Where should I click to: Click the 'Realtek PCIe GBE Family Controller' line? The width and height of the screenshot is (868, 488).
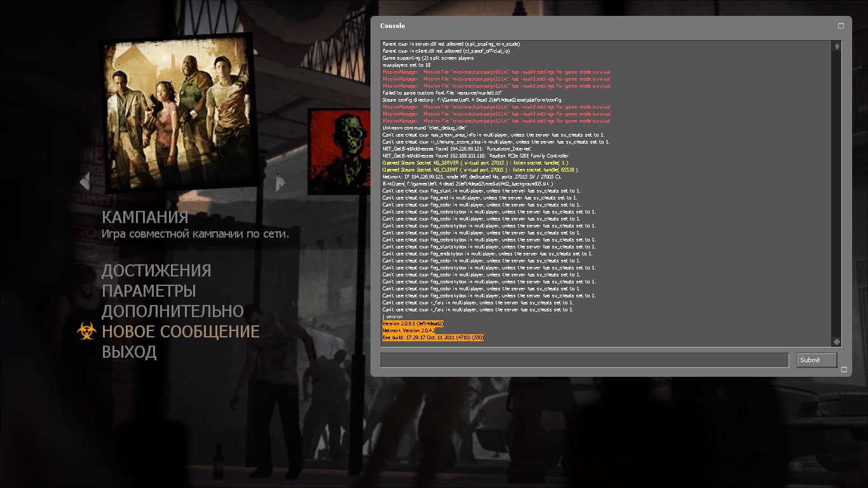[476, 156]
